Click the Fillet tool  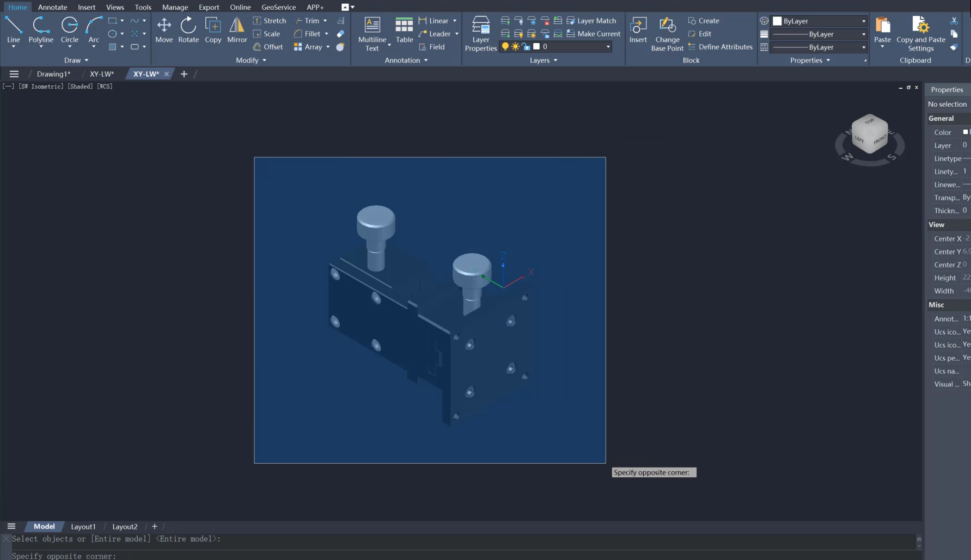pos(308,34)
